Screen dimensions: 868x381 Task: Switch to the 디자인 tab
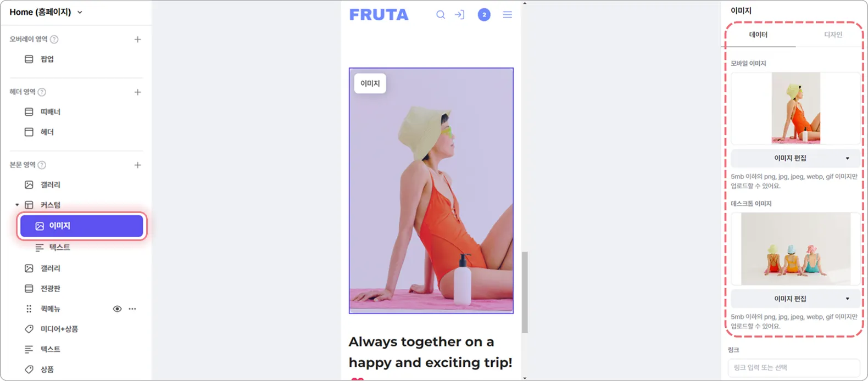pos(833,35)
